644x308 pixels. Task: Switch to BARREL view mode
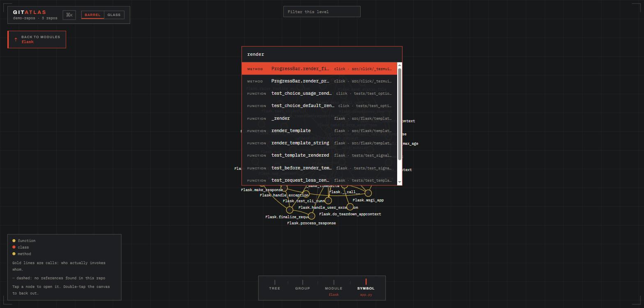click(92, 15)
